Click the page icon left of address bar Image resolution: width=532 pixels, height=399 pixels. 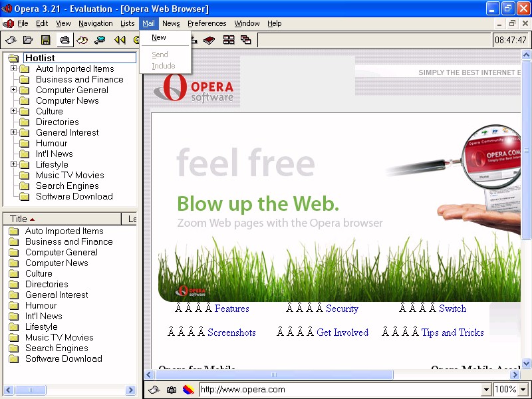[x=154, y=390]
